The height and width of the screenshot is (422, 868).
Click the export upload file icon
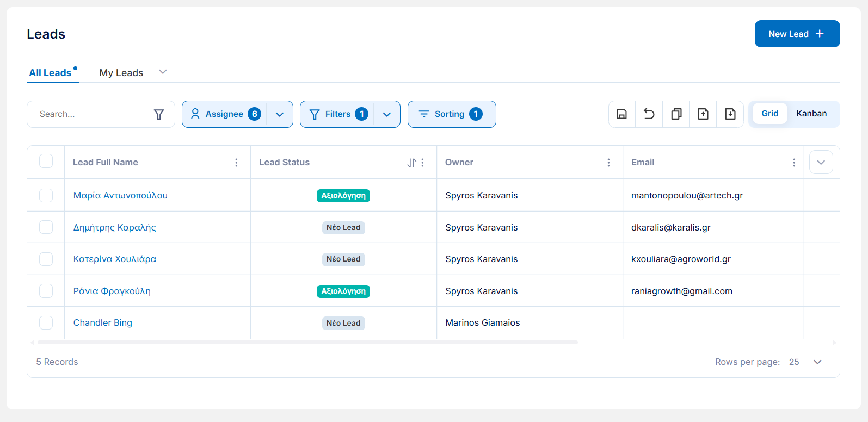point(703,114)
